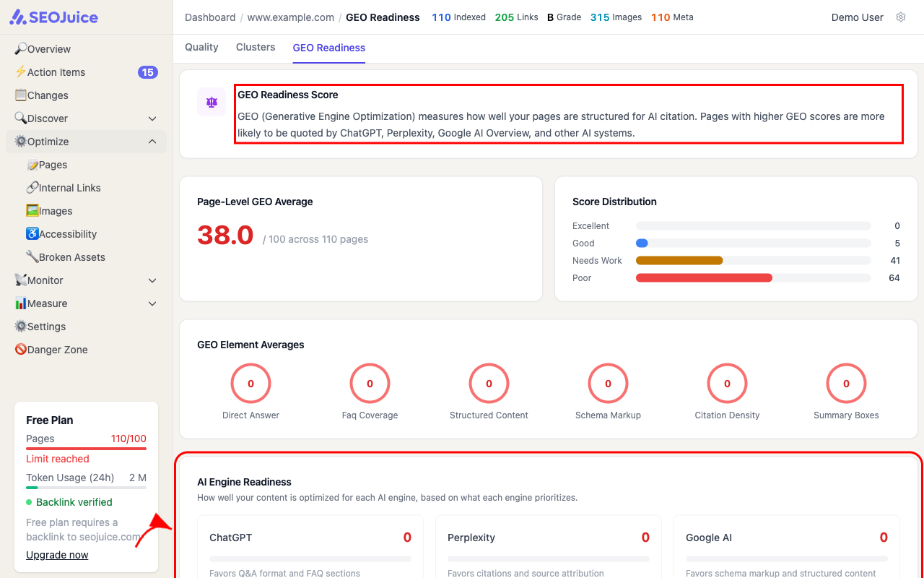Collapse the Optimize menu chevron

[152, 142]
